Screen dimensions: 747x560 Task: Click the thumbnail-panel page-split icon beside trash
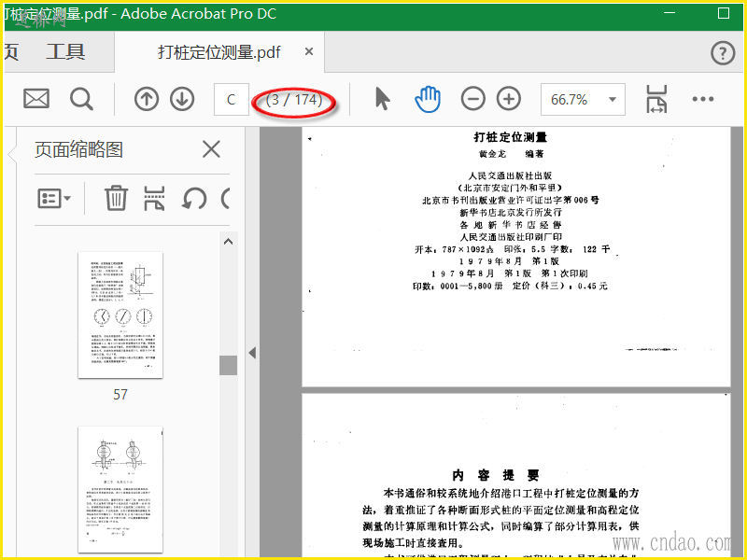pos(154,198)
